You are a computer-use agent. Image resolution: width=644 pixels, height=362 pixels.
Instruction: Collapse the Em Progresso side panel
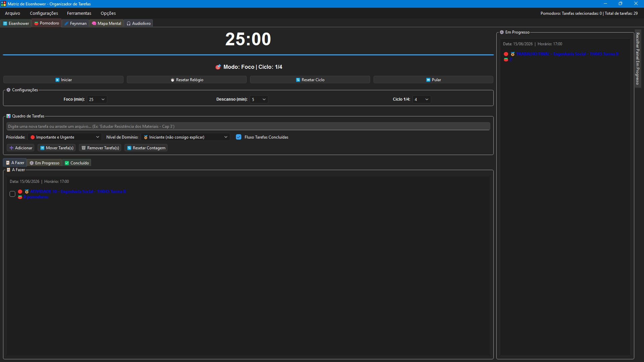point(638,59)
